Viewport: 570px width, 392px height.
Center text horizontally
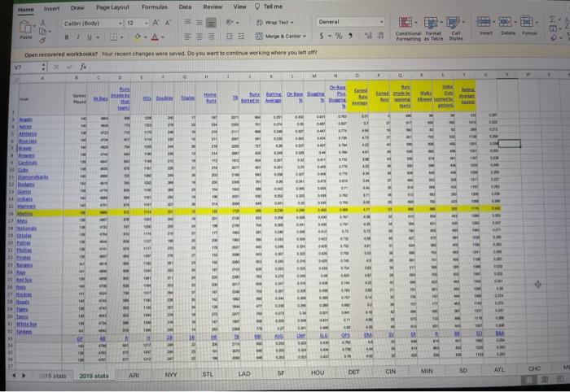point(199,37)
